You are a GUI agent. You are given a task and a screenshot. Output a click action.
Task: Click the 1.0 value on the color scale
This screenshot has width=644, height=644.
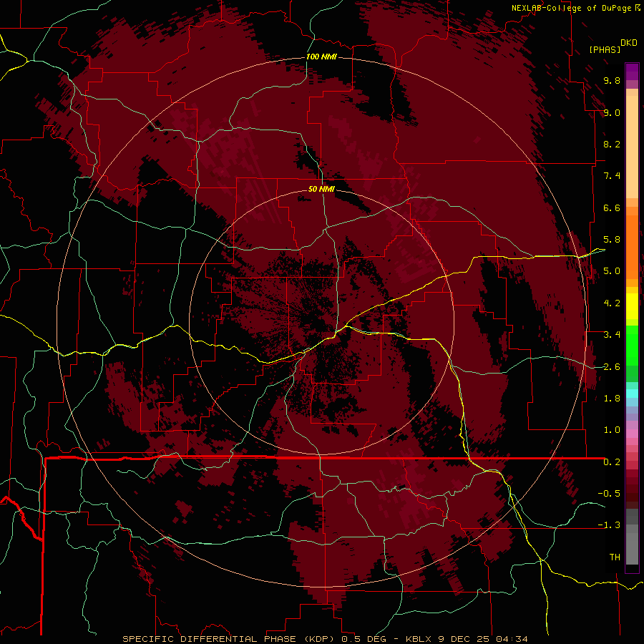tap(612, 430)
